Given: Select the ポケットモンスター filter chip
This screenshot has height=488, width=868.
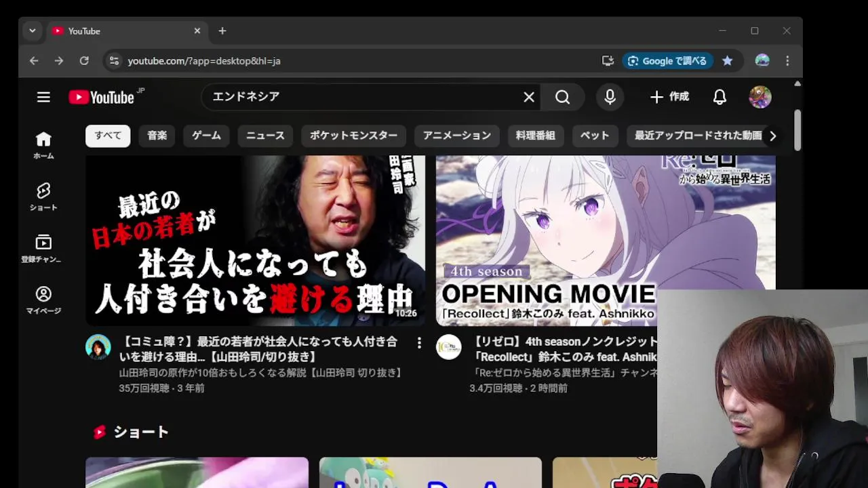Looking at the screenshot, I should [354, 136].
